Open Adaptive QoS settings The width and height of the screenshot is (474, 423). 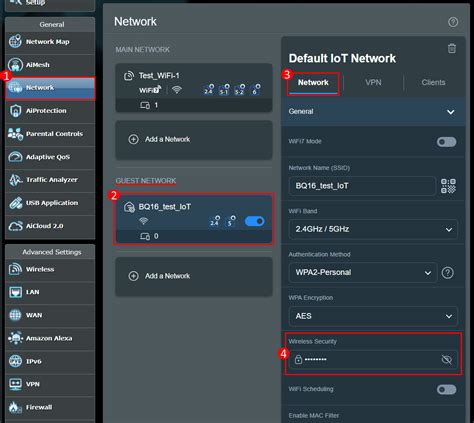tap(50, 157)
